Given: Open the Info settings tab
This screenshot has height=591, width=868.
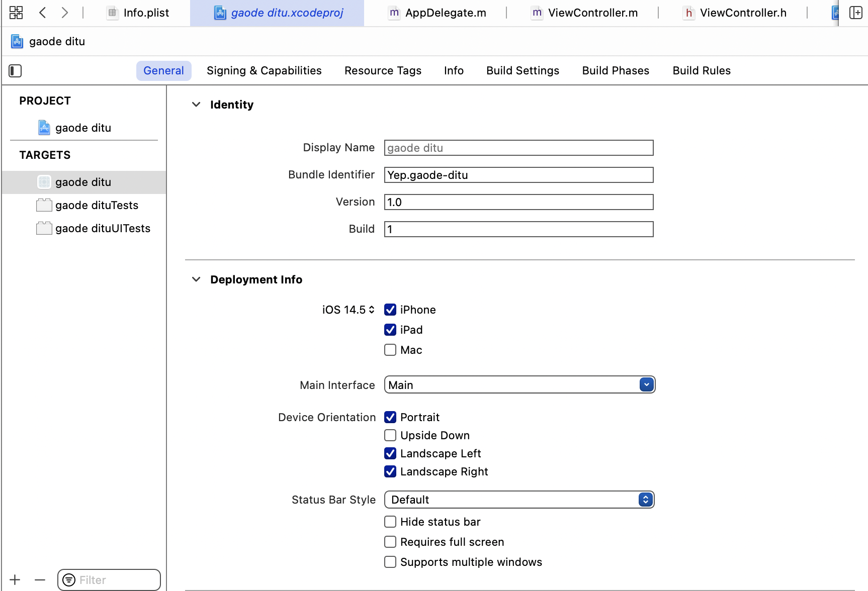Looking at the screenshot, I should (x=454, y=71).
